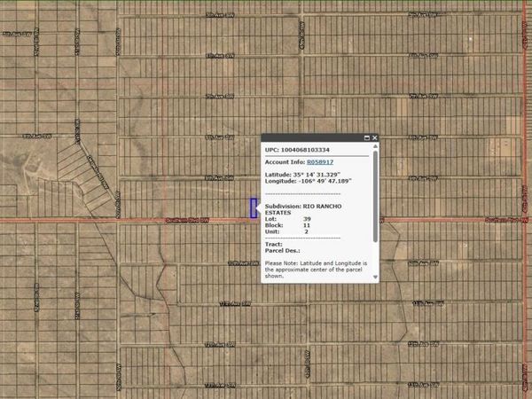Open account link R058917
Image resolution: width=532 pixels, height=399 pixels.
point(320,162)
